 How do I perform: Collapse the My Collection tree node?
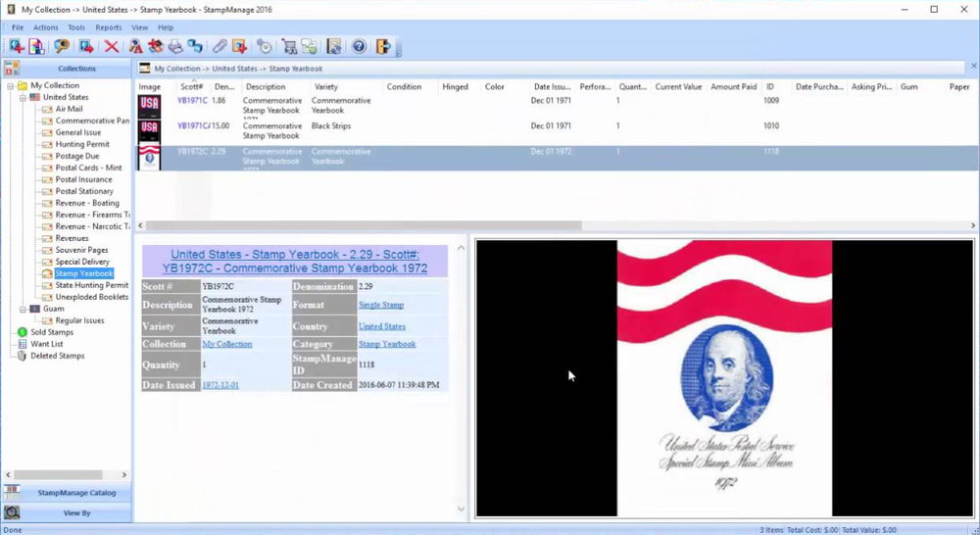pyautogui.click(x=10, y=85)
